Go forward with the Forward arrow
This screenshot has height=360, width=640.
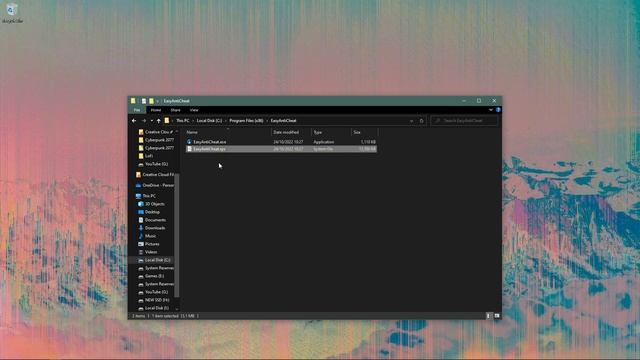pos(144,121)
